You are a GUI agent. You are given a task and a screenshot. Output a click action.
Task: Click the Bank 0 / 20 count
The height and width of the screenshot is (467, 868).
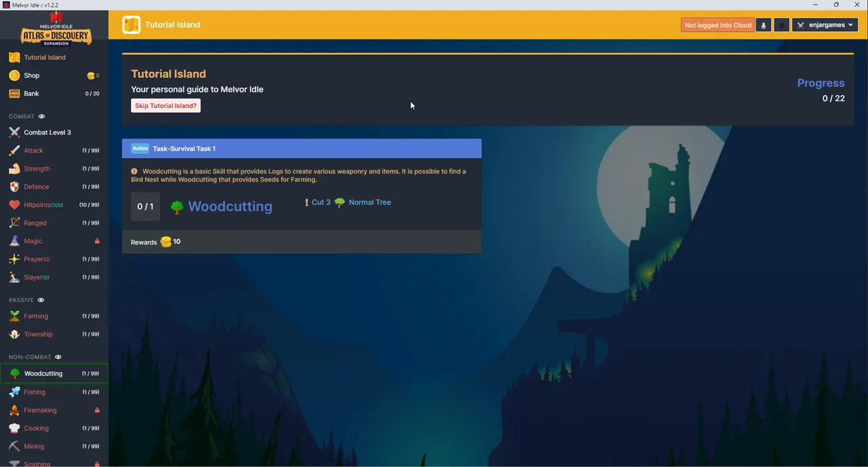point(92,94)
